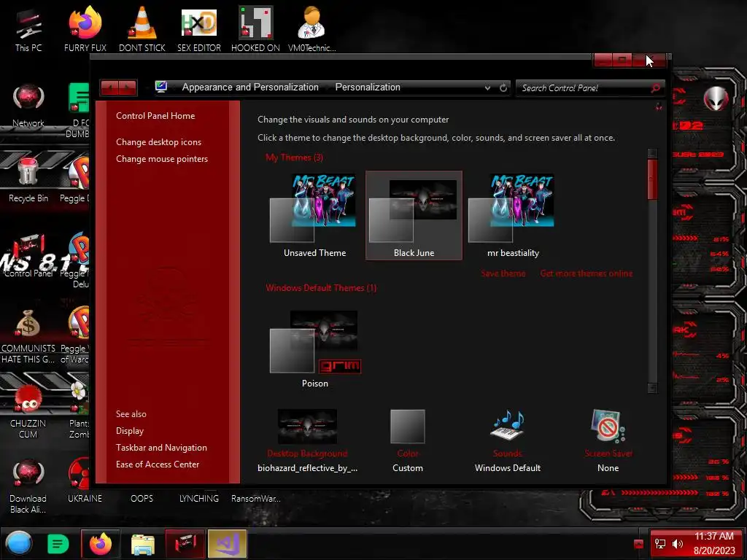Click Change mouse pointers link

[x=162, y=158]
